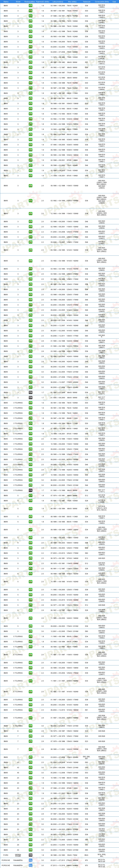
Task: Click the 03.2011 -> 07.2013 production years cell
Action: 58,860
